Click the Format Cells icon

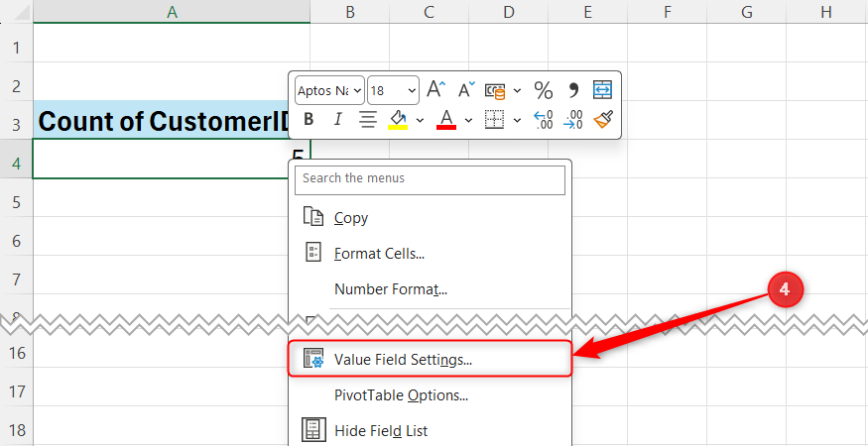tap(313, 253)
